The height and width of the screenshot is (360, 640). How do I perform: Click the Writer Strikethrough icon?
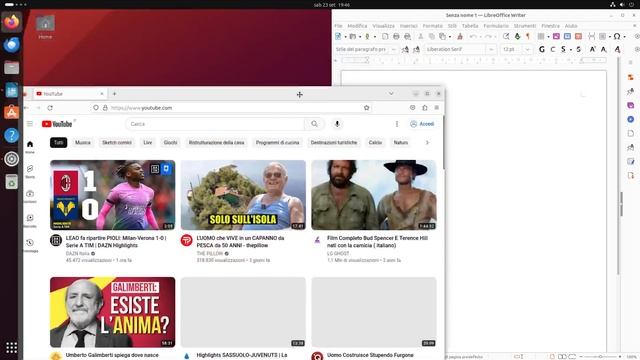point(578,49)
